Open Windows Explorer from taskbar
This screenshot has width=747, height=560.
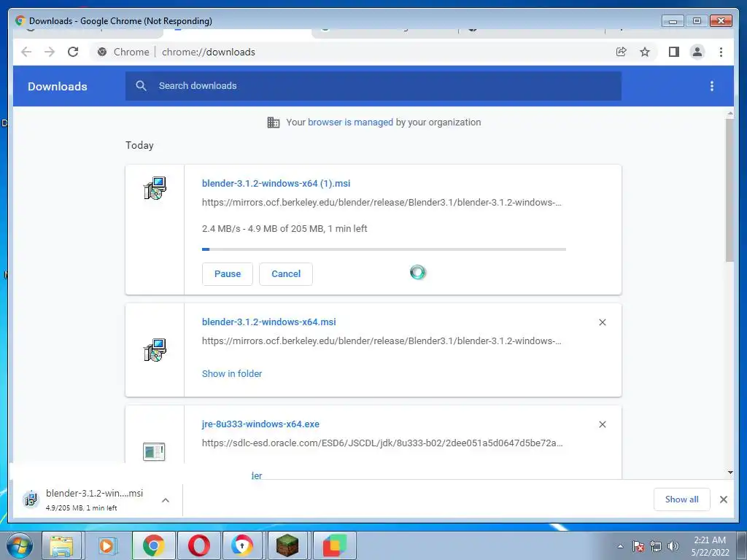coord(61,545)
